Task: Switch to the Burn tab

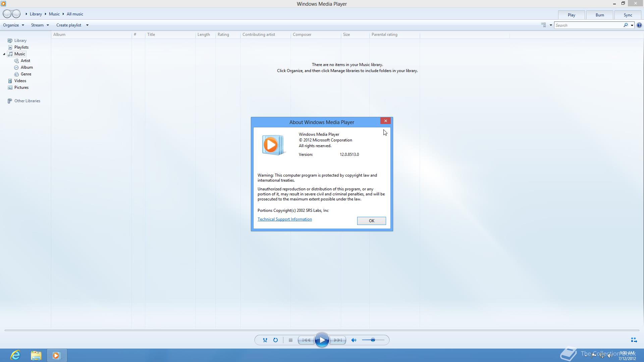Action: click(600, 15)
